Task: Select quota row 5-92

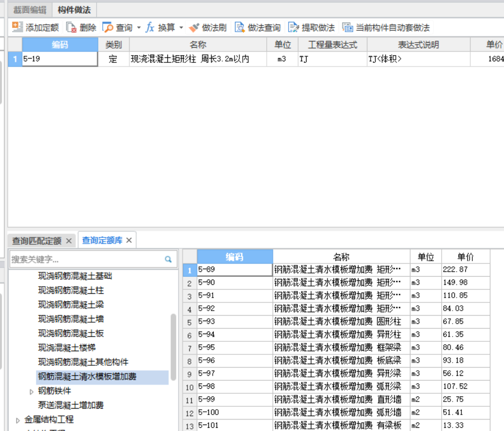Action: pos(336,309)
